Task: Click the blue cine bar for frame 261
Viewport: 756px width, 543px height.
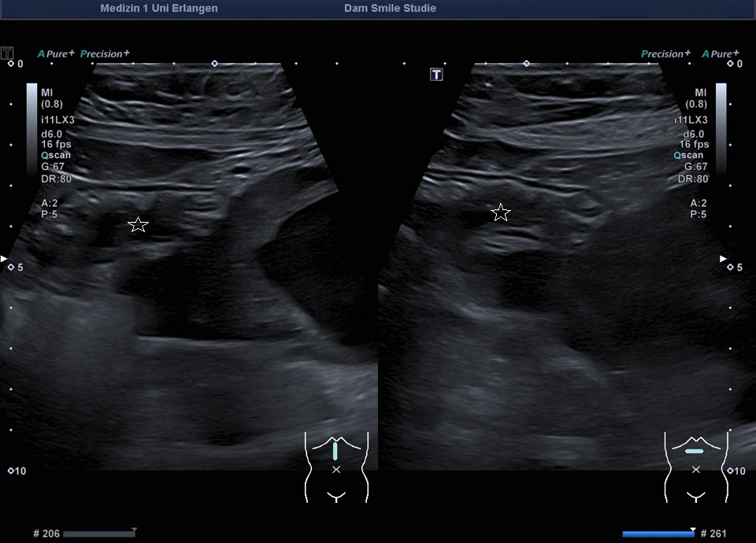Action: [x=658, y=534]
